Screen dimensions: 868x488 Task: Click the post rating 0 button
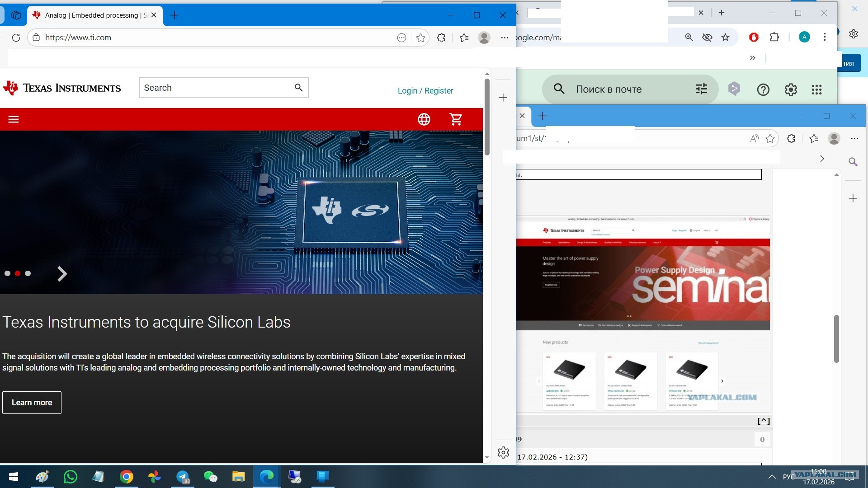tap(762, 439)
